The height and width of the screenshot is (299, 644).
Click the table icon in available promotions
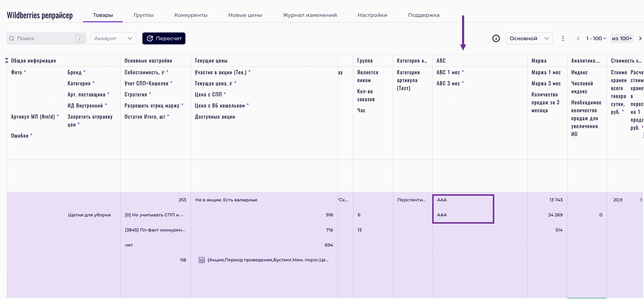pyautogui.click(x=202, y=260)
